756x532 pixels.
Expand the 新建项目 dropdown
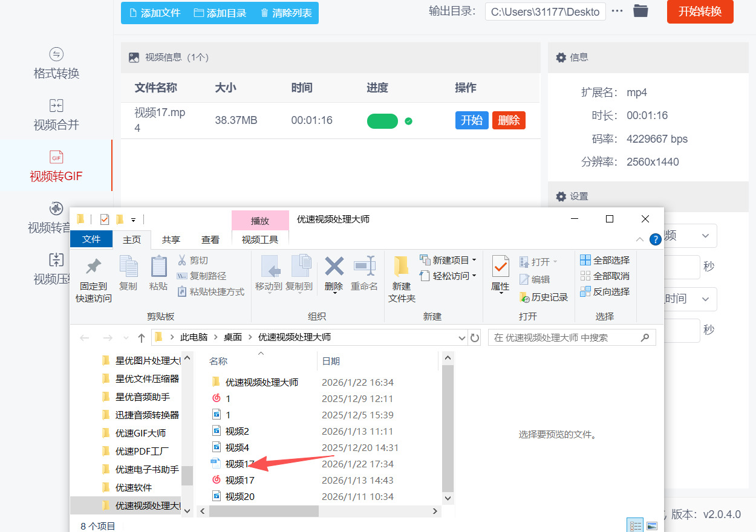tap(475, 260)
